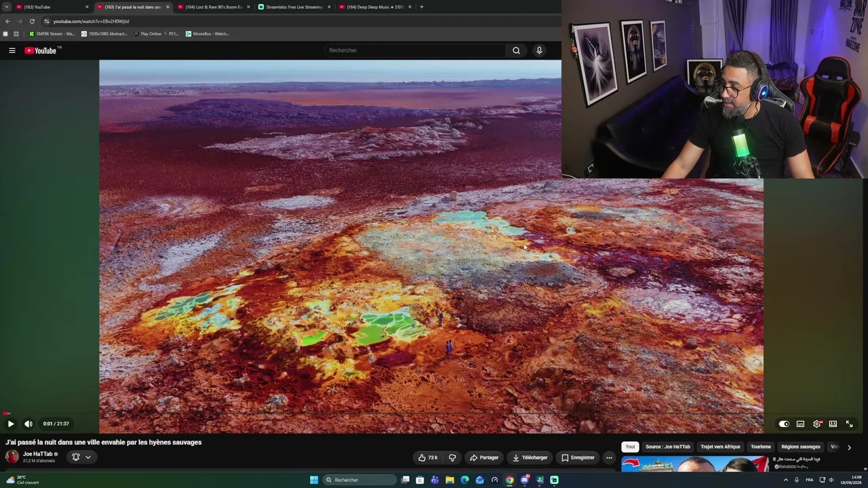This screenshot has height=488, width=868.
Task: Click the Partager button
Action: 484,457
